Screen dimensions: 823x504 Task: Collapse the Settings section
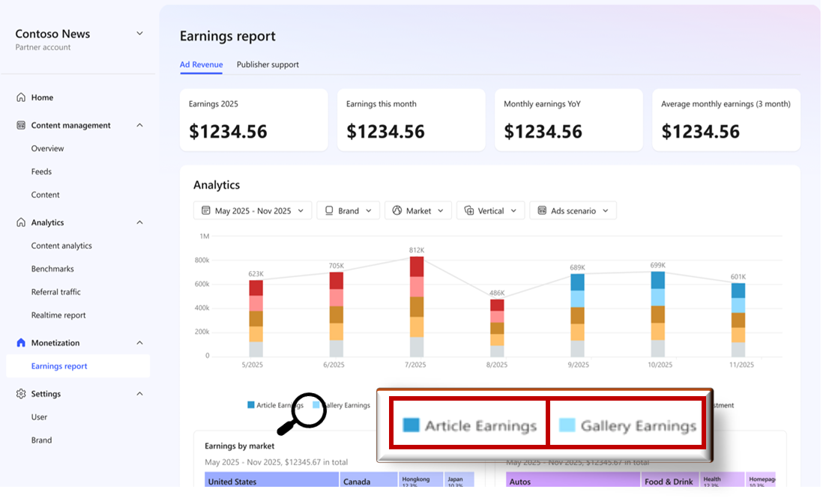139,394
